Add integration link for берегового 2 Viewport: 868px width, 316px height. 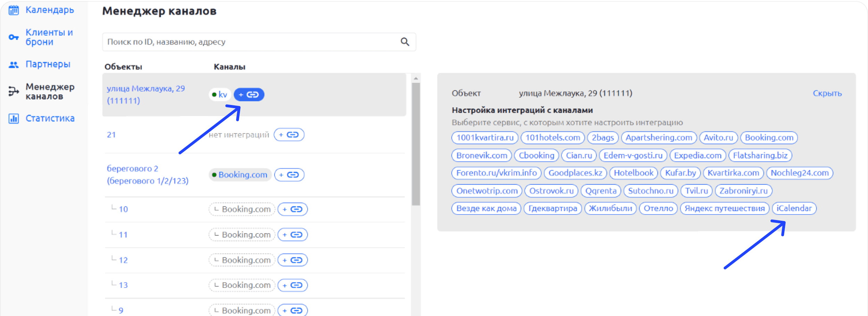pos(289,175)
